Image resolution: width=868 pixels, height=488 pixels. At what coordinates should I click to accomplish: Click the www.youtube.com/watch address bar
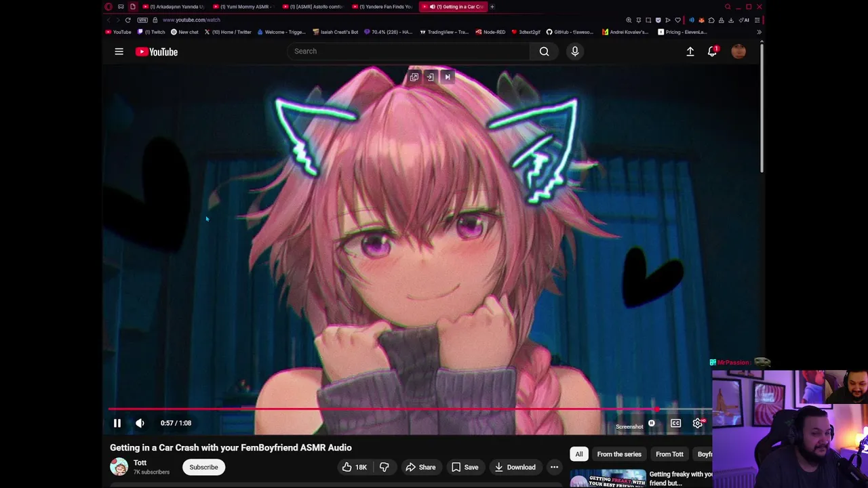pyautogui.click(x=191, y=20)
